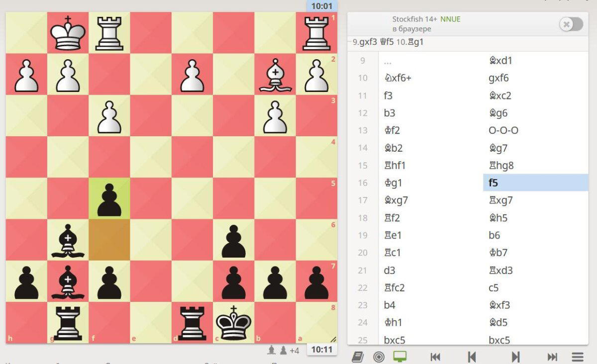Select the black rook on g8
Screen dimensions: 597x364
coord(68,322)
